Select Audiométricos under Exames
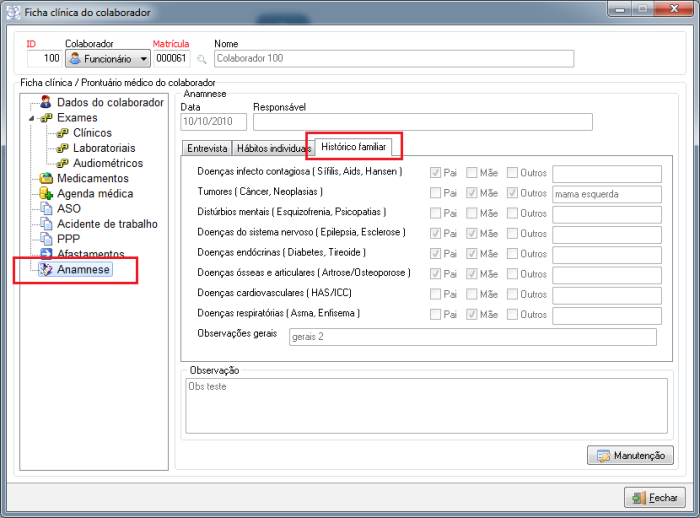Image resolution: width=700 pixels, height=518 pixels. (x=107, y=163)
